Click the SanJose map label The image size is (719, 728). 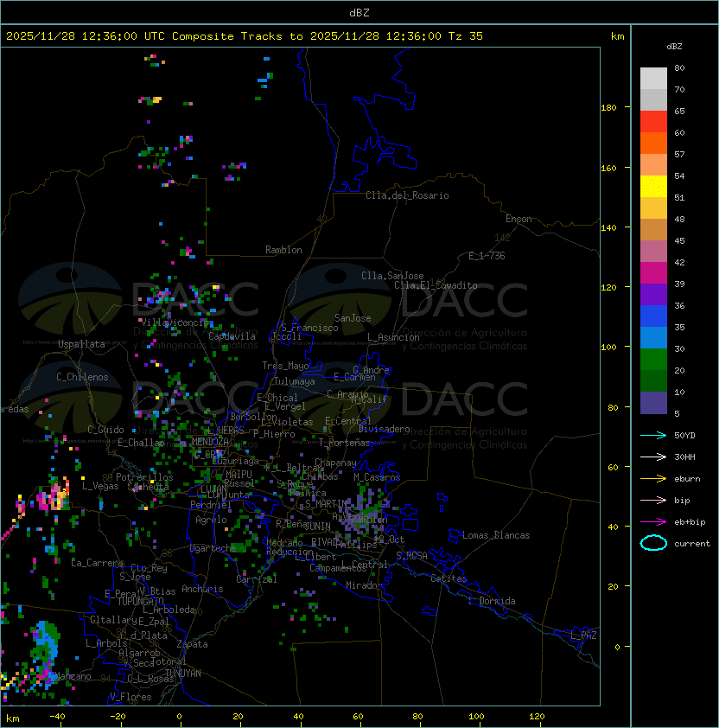tap(353, 318)
